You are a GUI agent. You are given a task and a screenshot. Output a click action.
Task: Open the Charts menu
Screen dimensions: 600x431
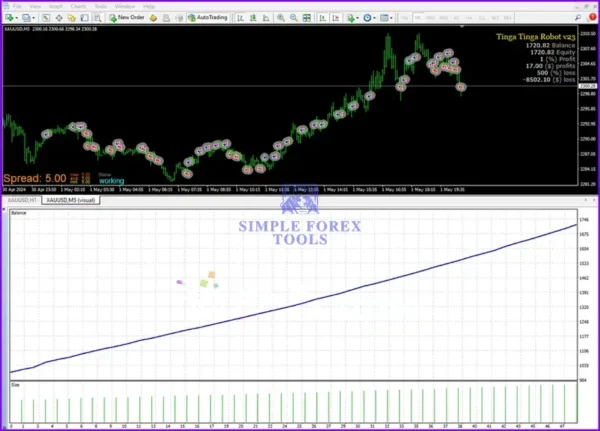(x=78, y=7)
